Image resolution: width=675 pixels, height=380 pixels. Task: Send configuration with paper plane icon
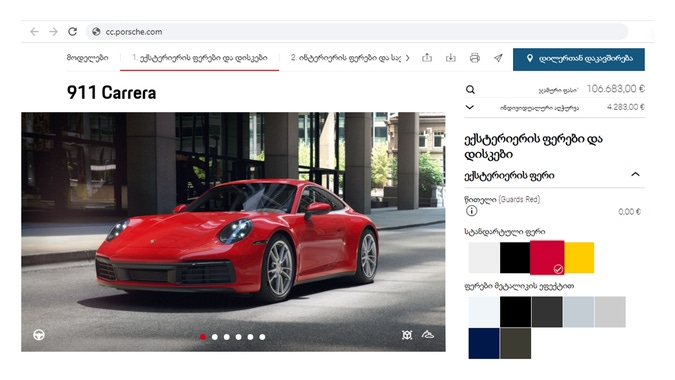tap(498, 58)
